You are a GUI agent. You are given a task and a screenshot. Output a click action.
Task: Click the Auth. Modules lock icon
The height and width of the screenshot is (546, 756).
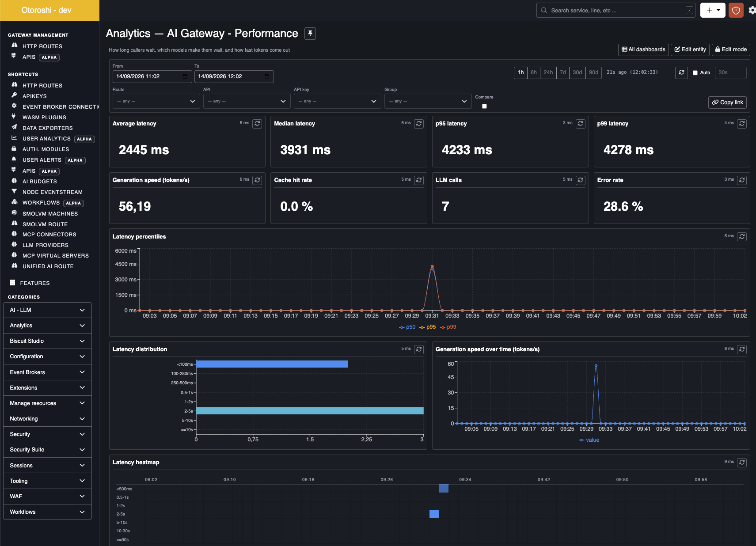(14, 148)
